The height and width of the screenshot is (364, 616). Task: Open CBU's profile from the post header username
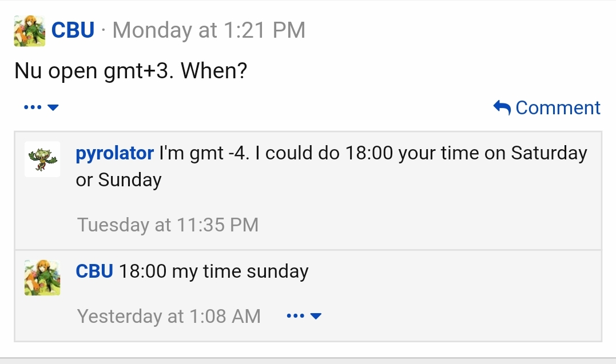(x=73, y=30)
